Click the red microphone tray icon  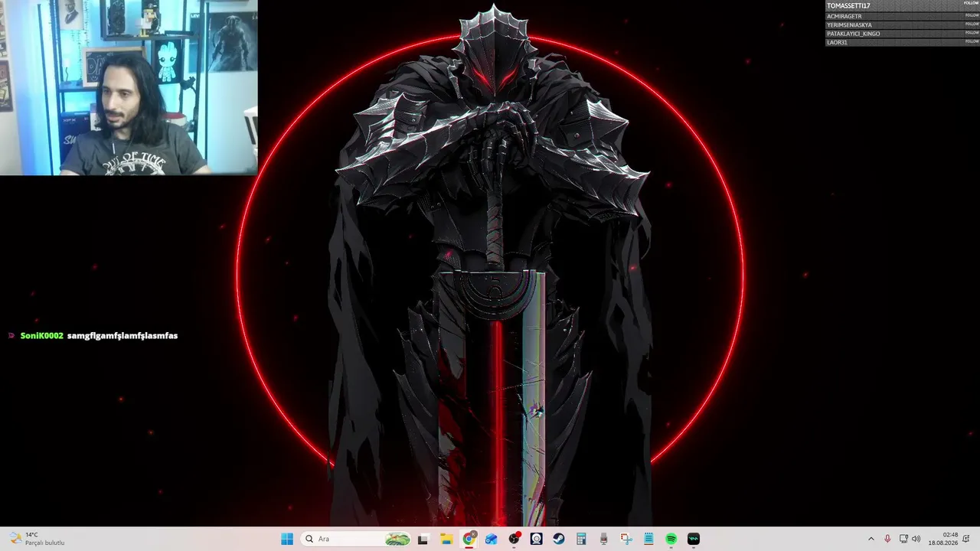pyautogui.click(x=887, y=539)
